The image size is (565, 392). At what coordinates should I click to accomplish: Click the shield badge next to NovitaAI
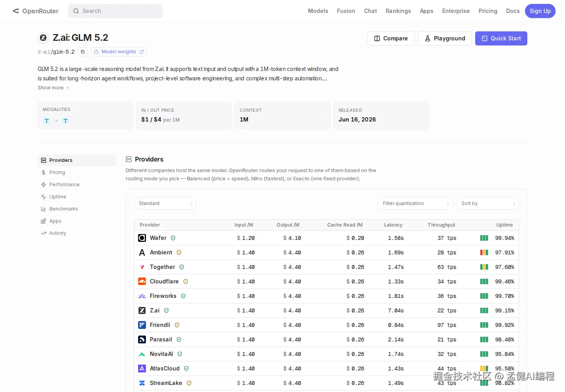pyautogui.click(x=180, y=354)
